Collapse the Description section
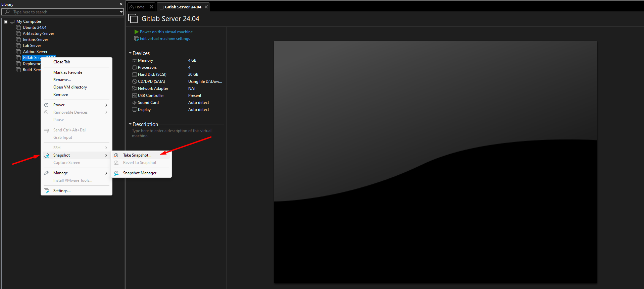Screen dimensions: 644x289 click(130, 124)
